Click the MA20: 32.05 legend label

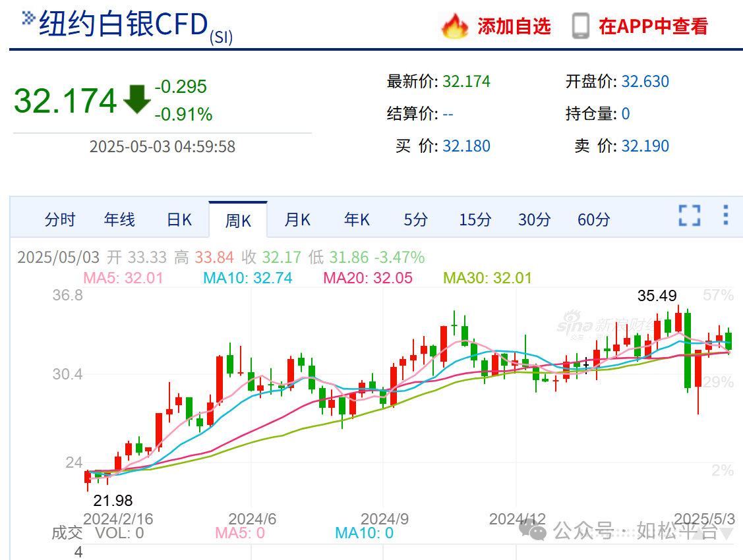click(368, 278)
